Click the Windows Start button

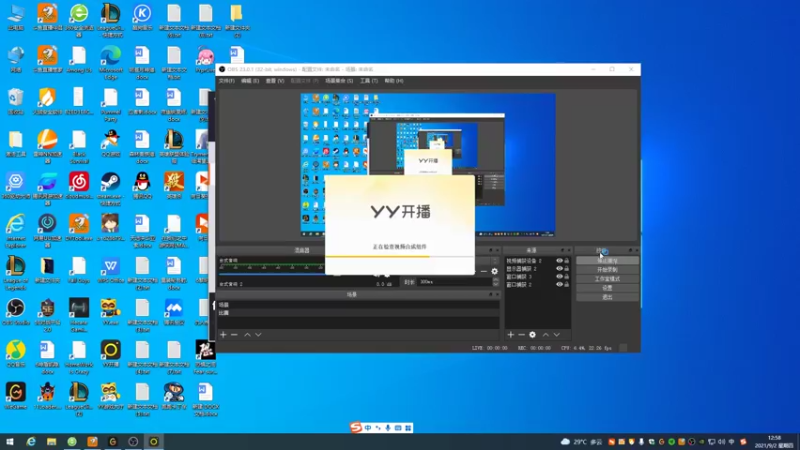[10, 441]
